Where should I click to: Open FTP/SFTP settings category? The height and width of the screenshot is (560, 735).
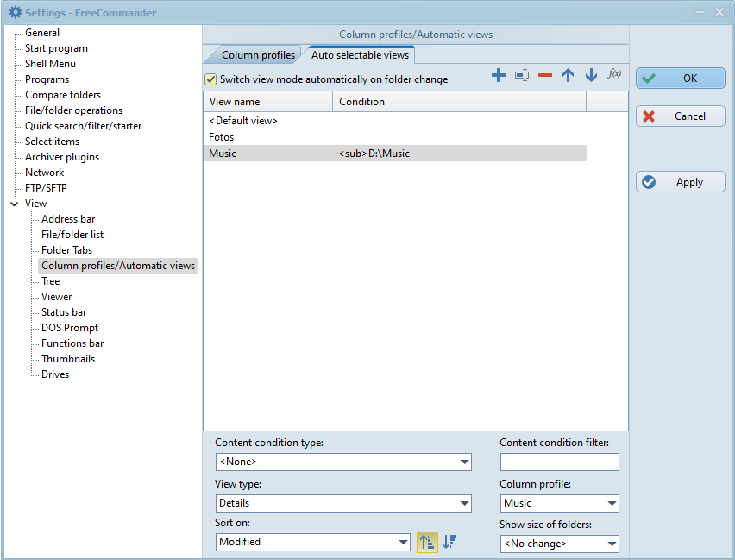[x=46, y=188]
